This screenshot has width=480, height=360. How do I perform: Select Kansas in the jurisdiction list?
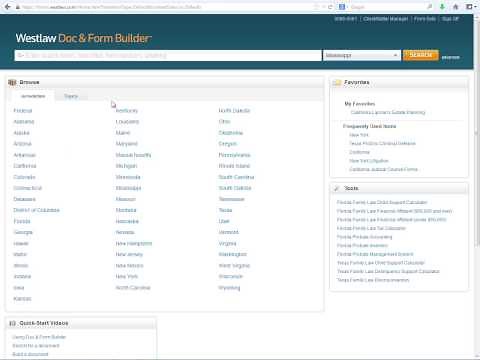pyautogui.click(x=22, y=299)
